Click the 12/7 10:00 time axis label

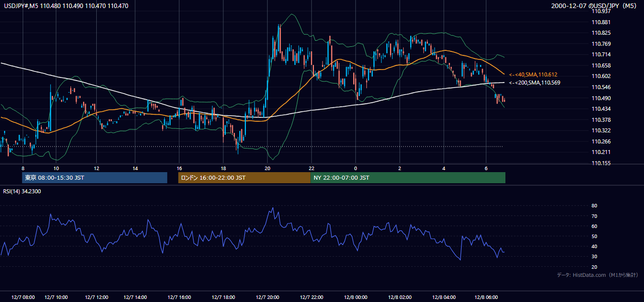point(57,297)
